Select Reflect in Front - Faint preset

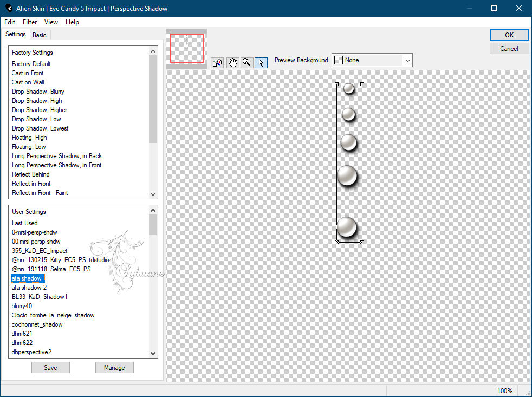[x=40, y=192]
